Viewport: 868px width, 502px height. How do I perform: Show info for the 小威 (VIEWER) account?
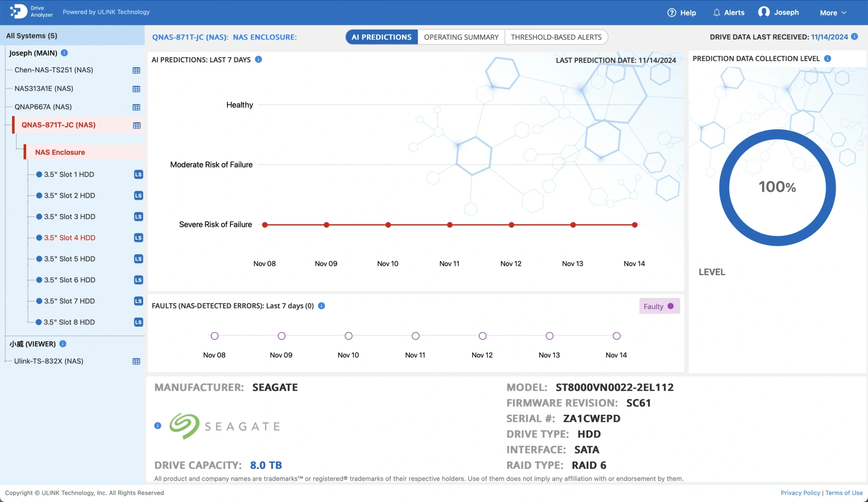click(63, 344)
